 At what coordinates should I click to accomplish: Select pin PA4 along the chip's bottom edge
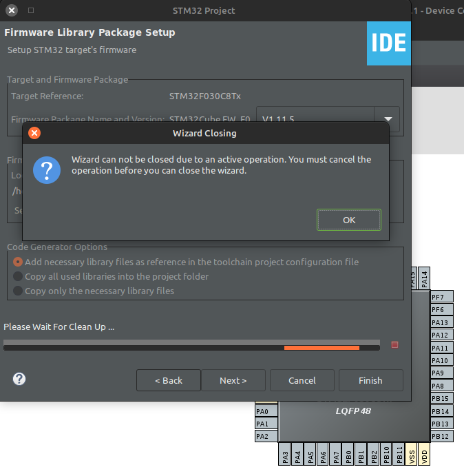coord(297,454)
